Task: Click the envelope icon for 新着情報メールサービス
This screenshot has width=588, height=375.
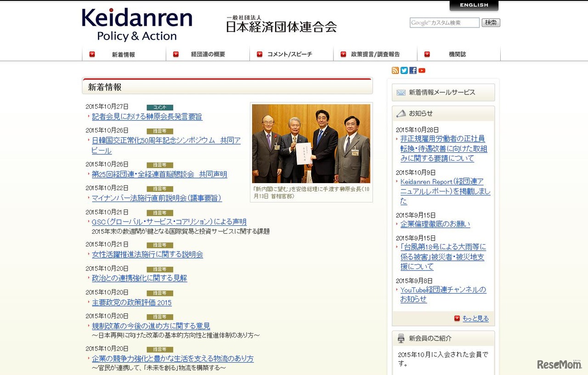Action: tap(401, 92)
